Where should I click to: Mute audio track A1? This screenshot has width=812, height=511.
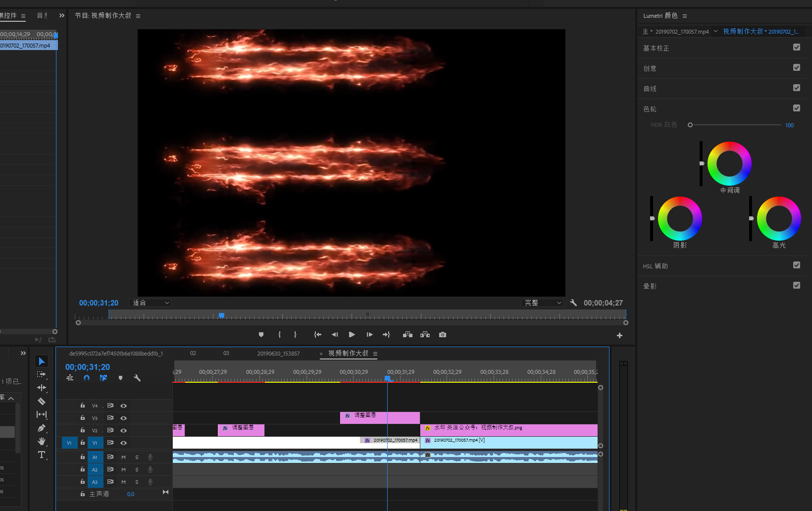click(123, 457)
